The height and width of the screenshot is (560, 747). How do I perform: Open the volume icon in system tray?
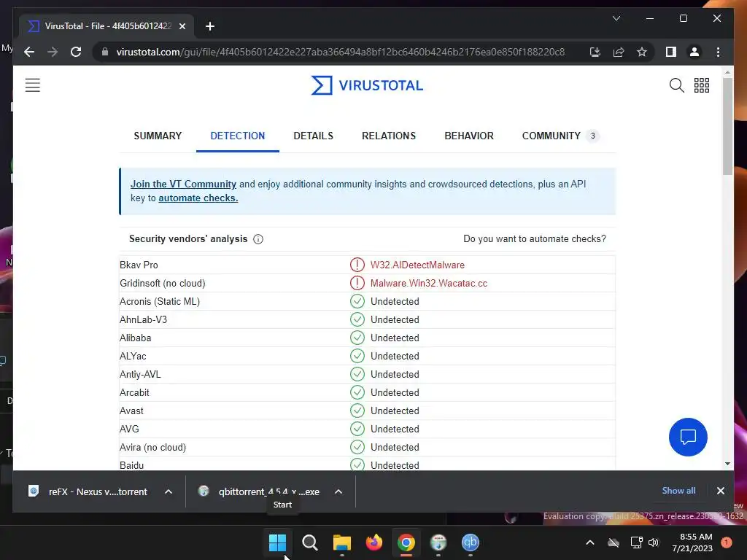tap(654, 542)
